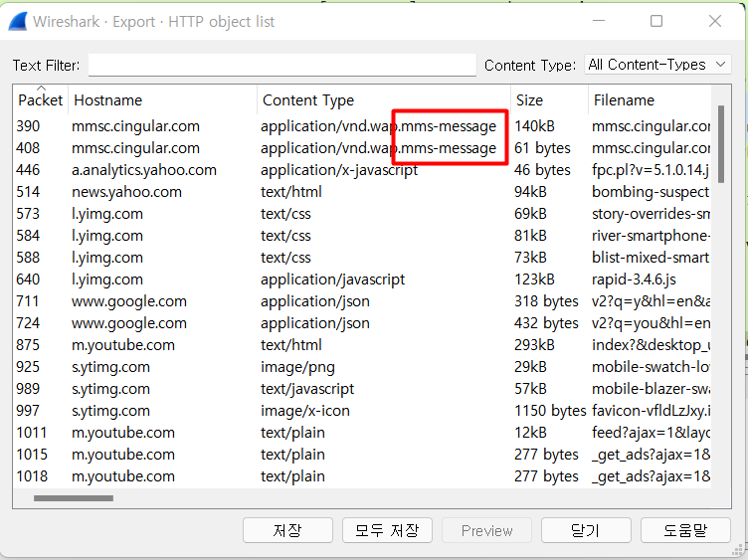This screenshot has height=560, width=748.
Task: Click rapid-3.4.6.js filename
Action: (x=634, y=280)
